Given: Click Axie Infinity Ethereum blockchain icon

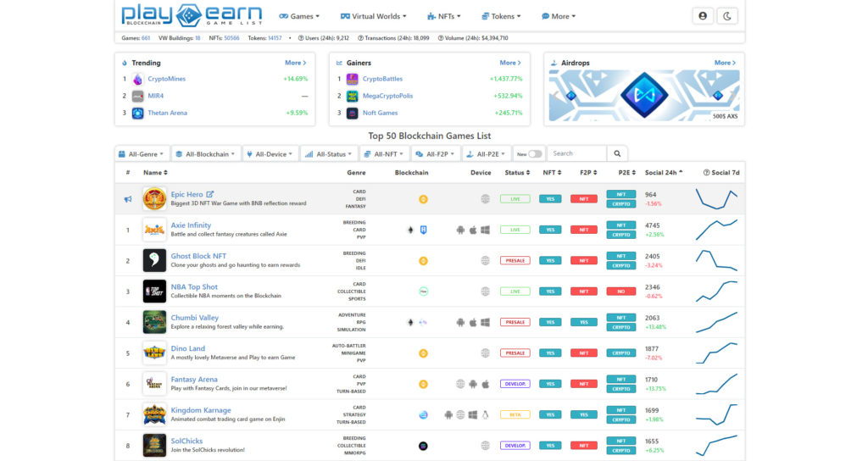Looking at the screenshot, I should [x=410, y=230].
